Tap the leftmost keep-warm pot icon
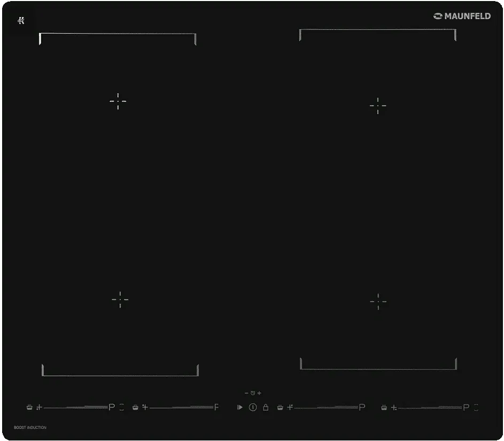 29,407
